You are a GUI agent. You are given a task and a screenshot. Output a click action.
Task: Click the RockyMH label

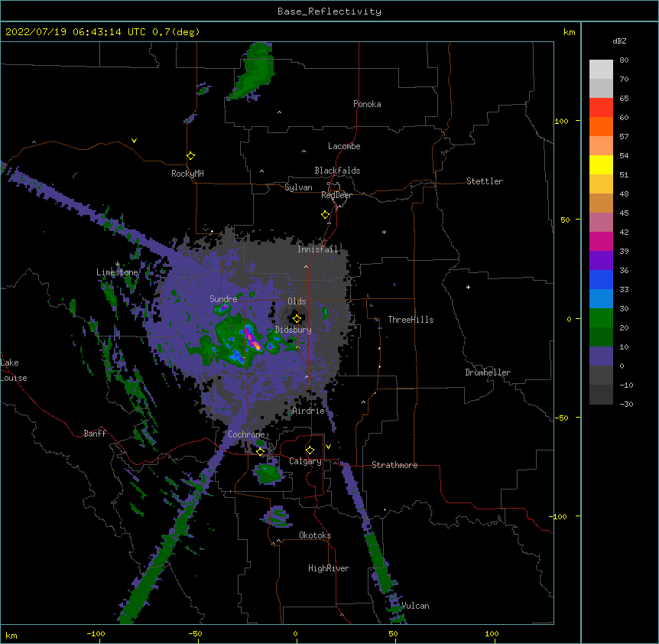tap(187, 173)
